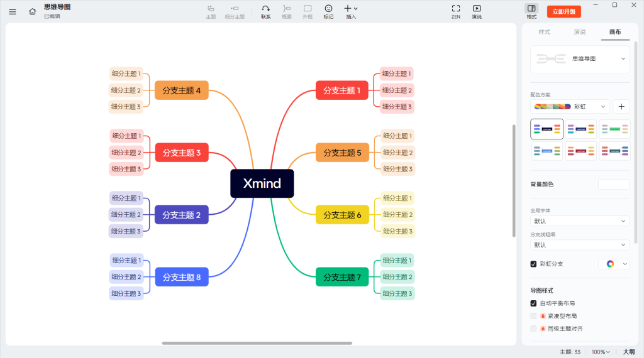Select the 分支主题 2 node
This screenshot has width=644, height=358.
[182, 215]
